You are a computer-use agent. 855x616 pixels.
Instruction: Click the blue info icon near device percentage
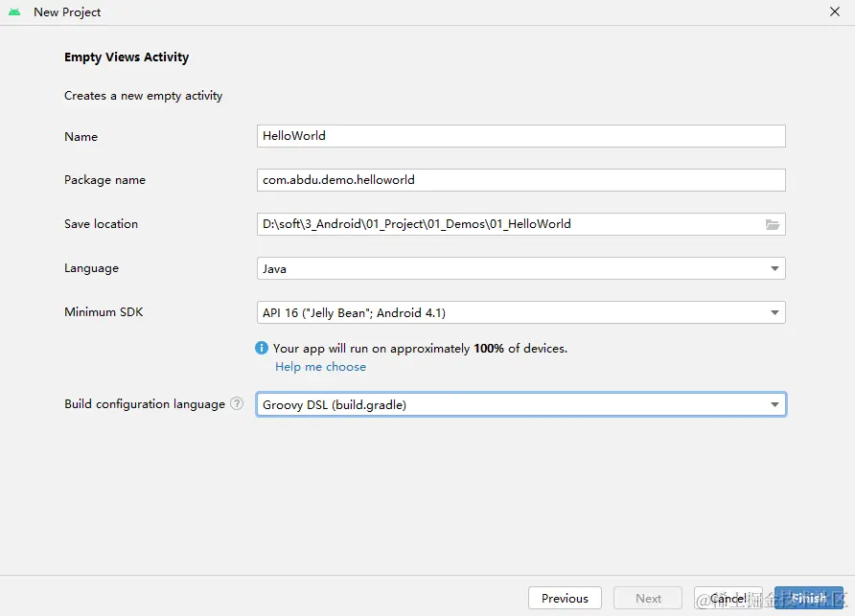tap(262, 348)
